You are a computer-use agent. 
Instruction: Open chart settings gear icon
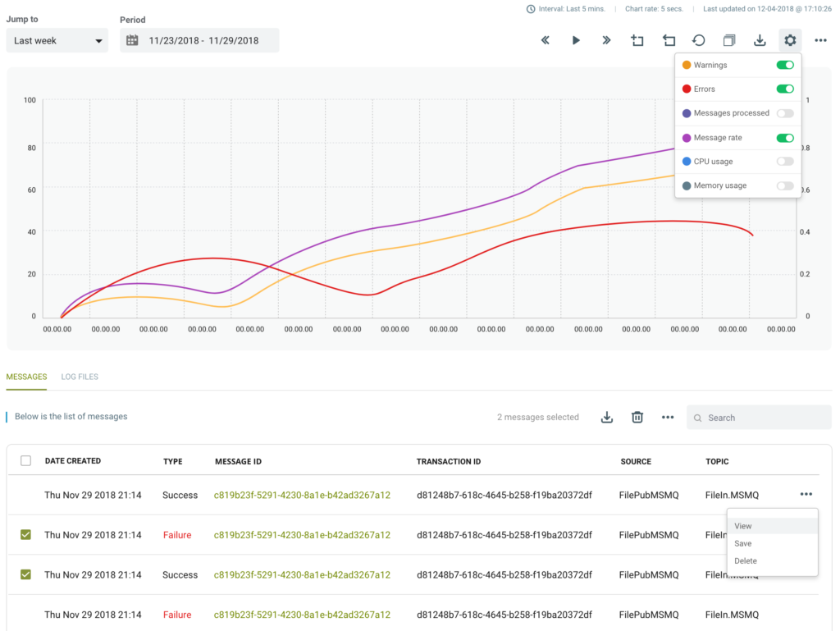(790, 40)
